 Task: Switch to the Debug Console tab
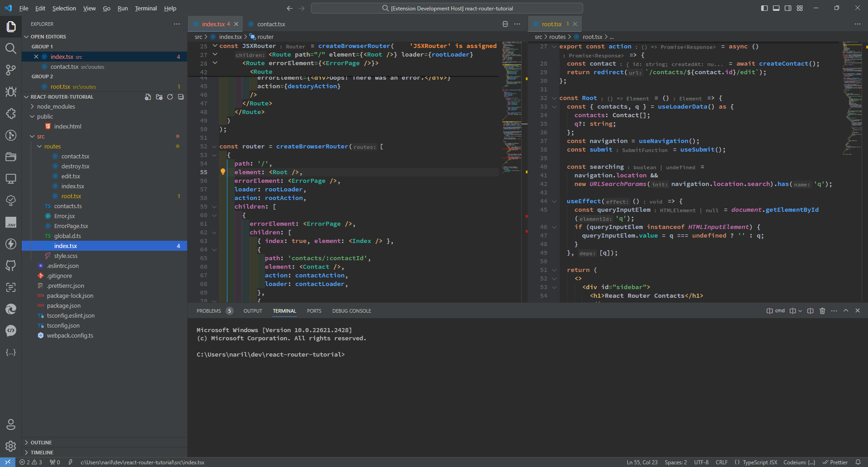pyautogui.click(x=351, y=311)
